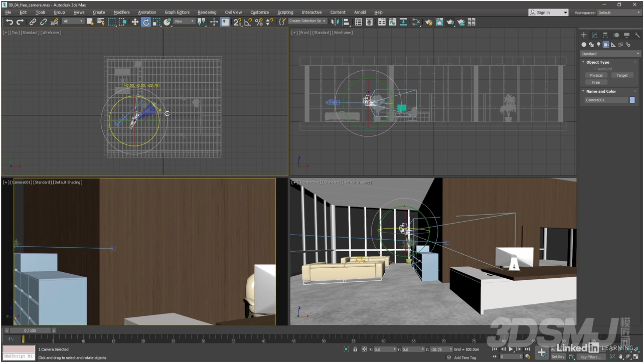This screenshot has width=644, height=363.
Task: Open the Create Selection Set dropdown
Action: (x=308, y=21)
